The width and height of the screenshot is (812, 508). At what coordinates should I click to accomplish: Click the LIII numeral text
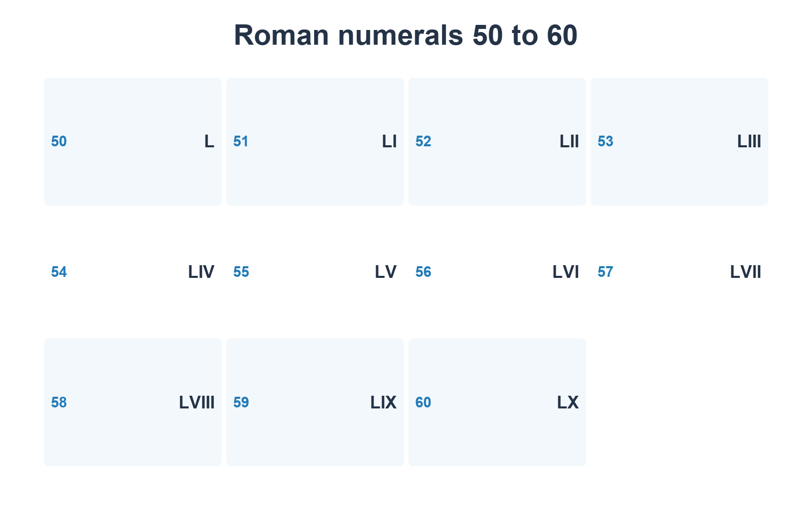[x=749, y=141]
